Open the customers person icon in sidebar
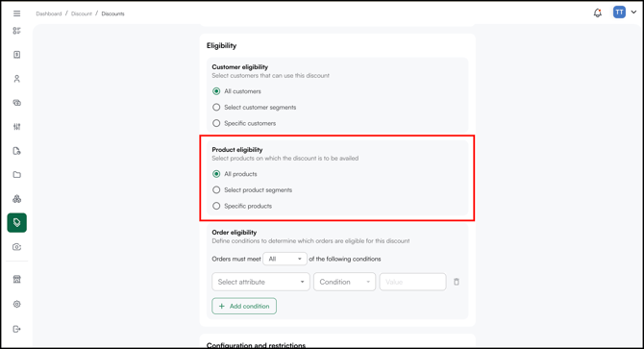Viewport: 644px width, 349px height. [x=17, y=79]
